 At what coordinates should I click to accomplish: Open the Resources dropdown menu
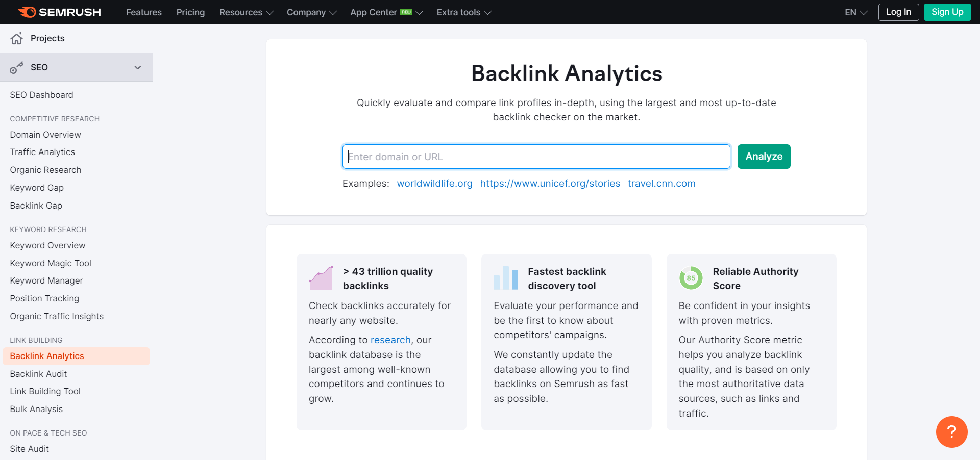(247, 12)
